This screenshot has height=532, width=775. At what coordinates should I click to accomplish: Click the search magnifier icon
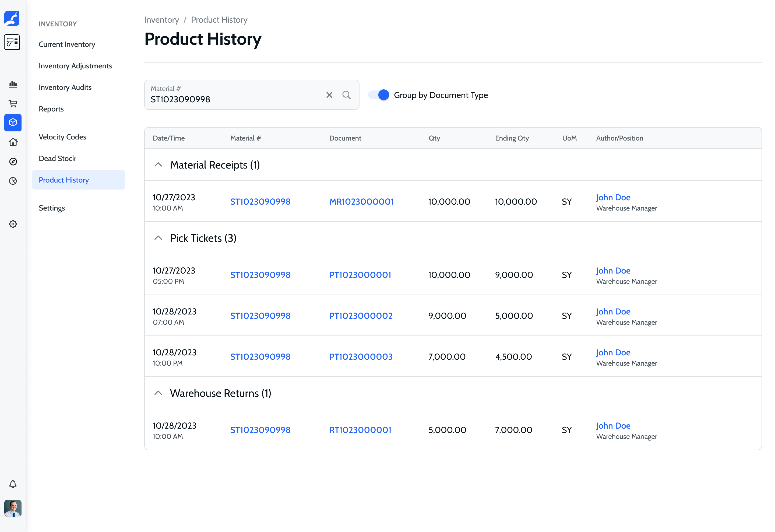346,95
